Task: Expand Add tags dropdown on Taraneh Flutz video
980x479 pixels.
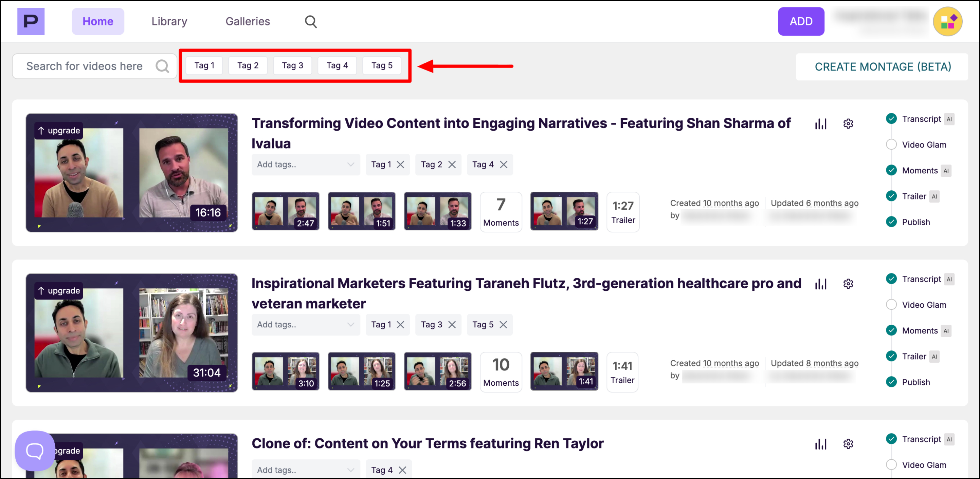Action: (306, 325)
